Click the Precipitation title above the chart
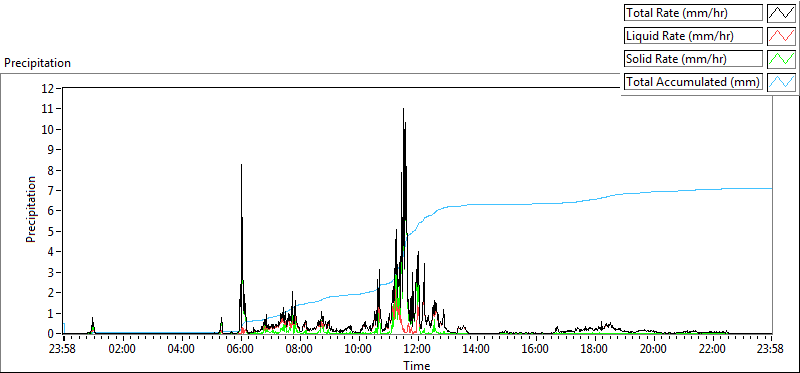Screen dimensions: 800x373 (x=37, y=63)
